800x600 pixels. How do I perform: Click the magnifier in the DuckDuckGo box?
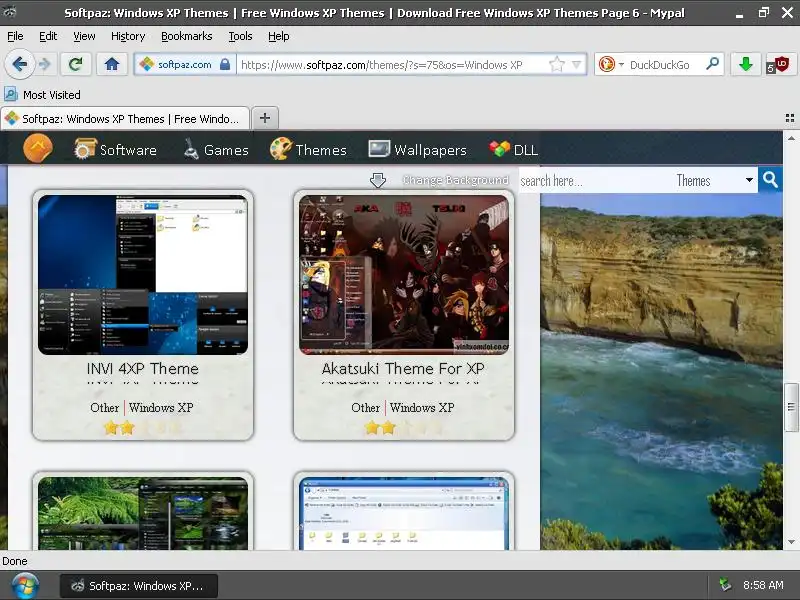[713, 64]
